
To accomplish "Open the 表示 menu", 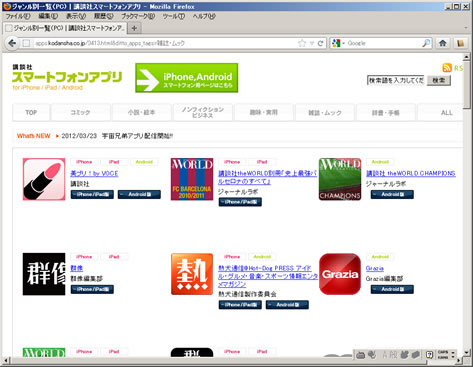I will pos(76,16).
